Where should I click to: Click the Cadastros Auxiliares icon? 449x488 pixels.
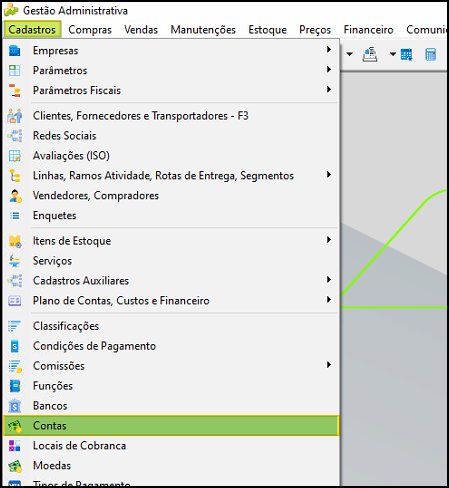(x=15, y=281)
